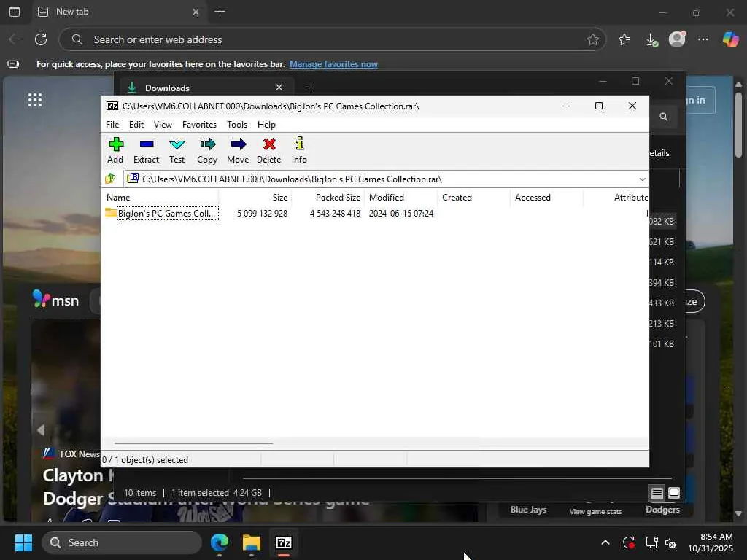747x560 pixels.
Task: Show hidden system tray icons
Action: [605, 542]
